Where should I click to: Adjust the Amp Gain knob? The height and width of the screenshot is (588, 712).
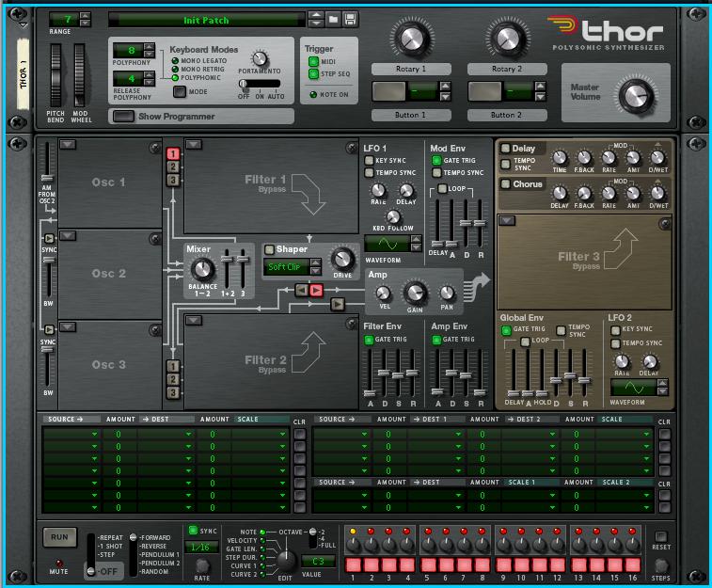415,293
